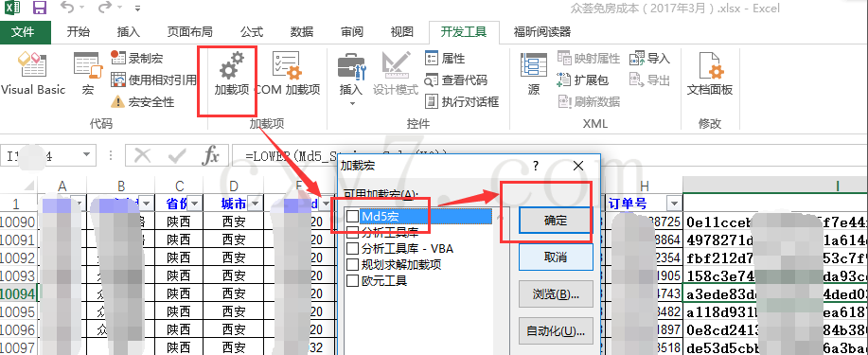Click 查看代码 view code

point(455,80)
